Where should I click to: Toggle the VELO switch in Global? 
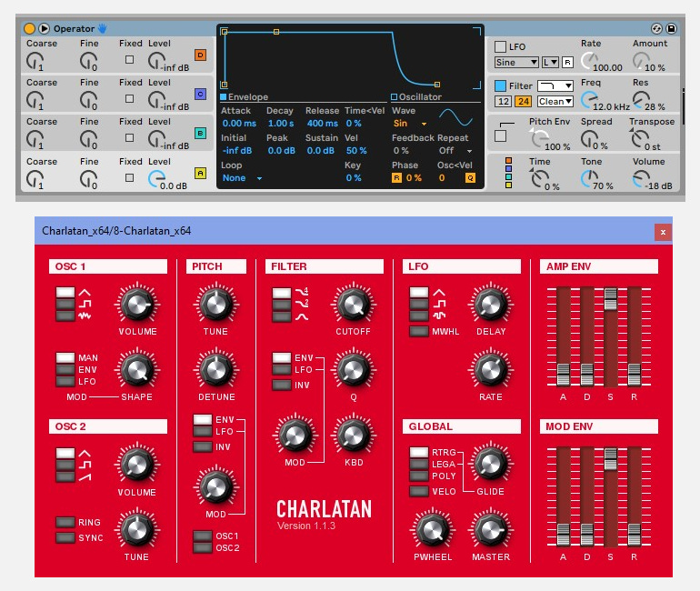point(419,491)
